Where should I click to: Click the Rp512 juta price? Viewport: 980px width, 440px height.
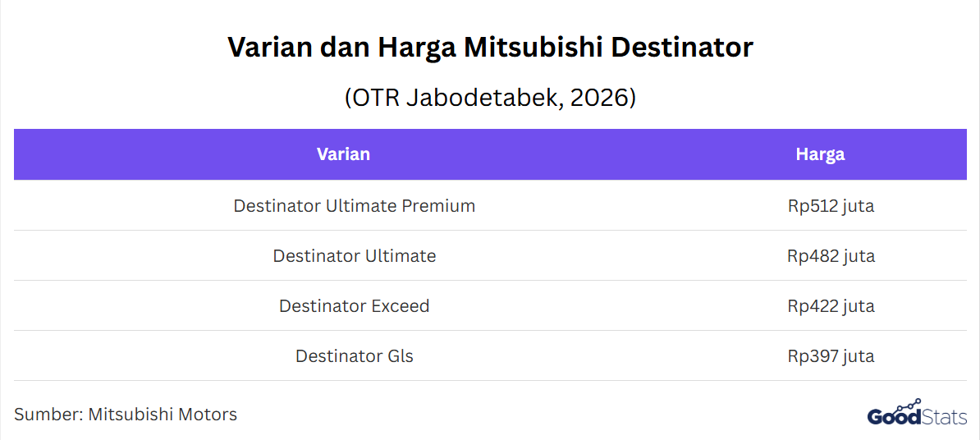coord(831,206)
